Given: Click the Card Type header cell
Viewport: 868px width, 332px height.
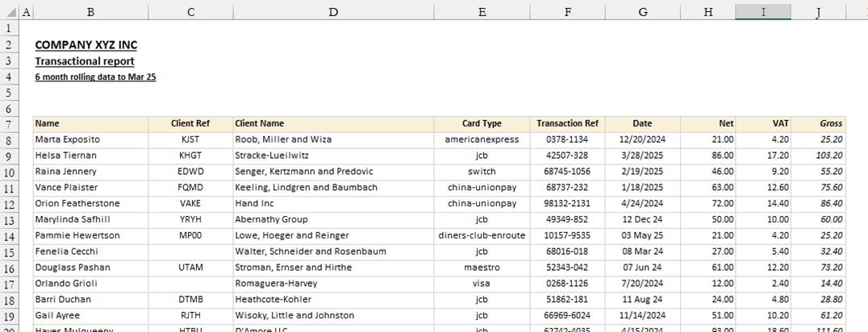Looking at the screenshot, I should [x=482, y=124].
